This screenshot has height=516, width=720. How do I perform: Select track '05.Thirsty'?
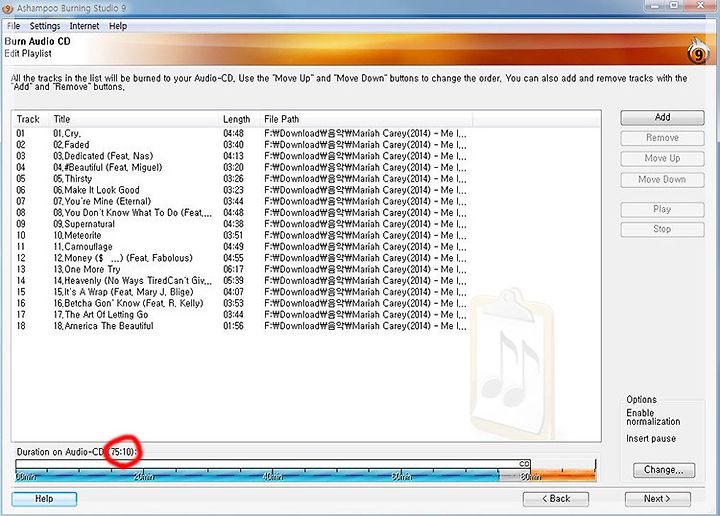pos(73,179)
